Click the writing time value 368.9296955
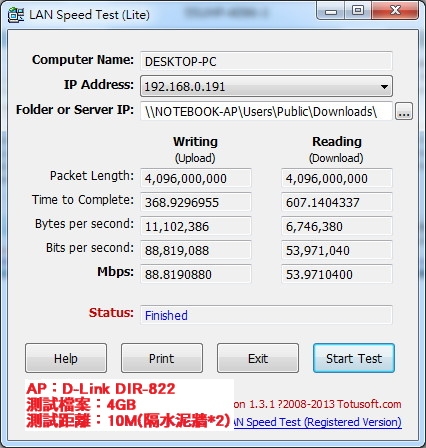The width and height of the screenshot is (426, 448). point(196,202)
